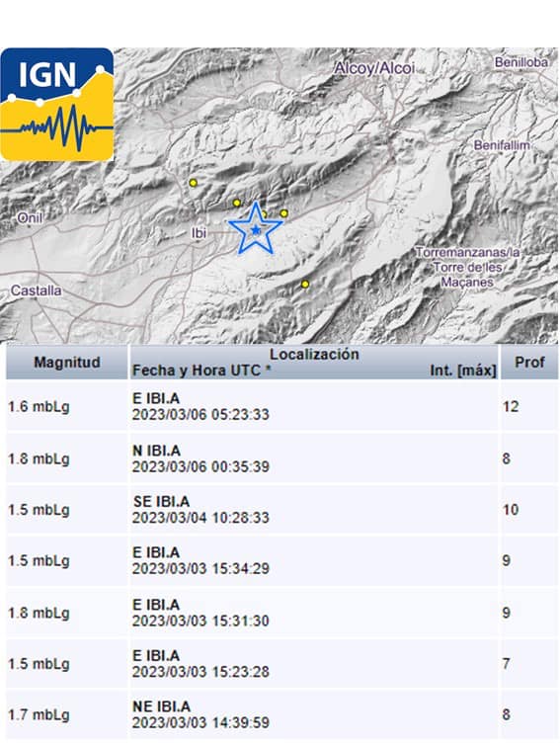Open the N IBI.A event at 00:35:39
The width and height of the screenshot is (560, 747).
(280, 458)
